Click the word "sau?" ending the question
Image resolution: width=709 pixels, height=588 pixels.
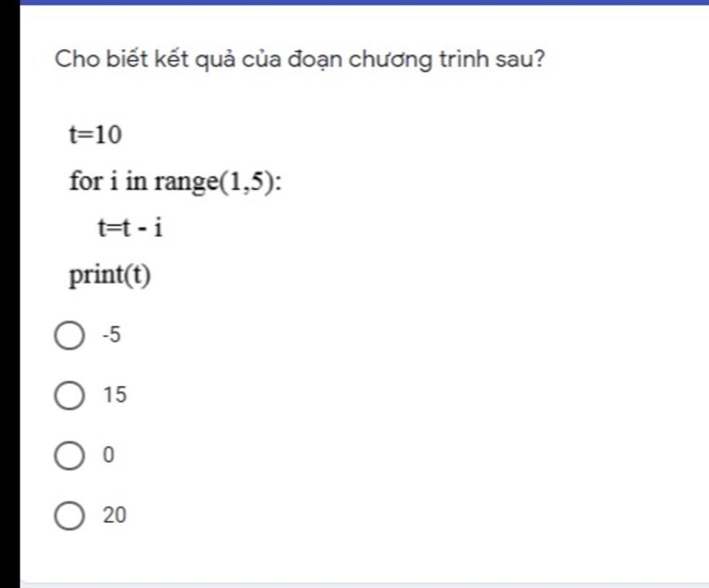click(x=520, y=60)
